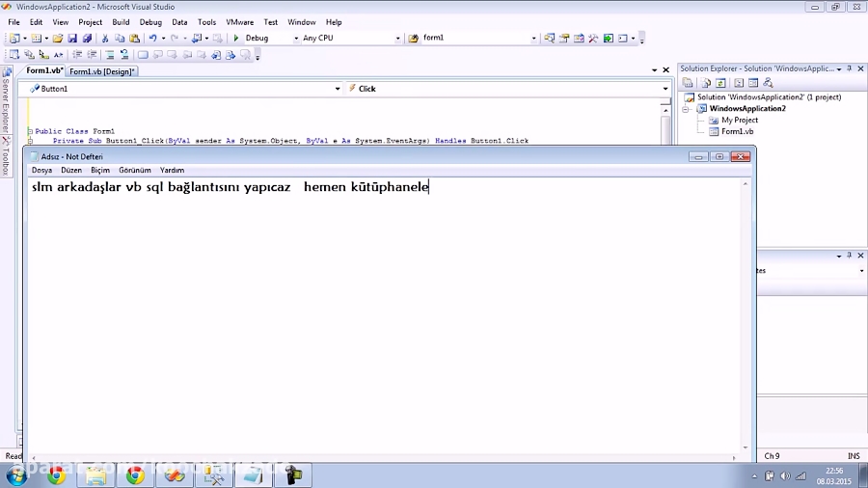The height and width of the screenshot is (488, 868).
Task: Open the Görünüm menu in Notepad
Action: coord(134,170)
